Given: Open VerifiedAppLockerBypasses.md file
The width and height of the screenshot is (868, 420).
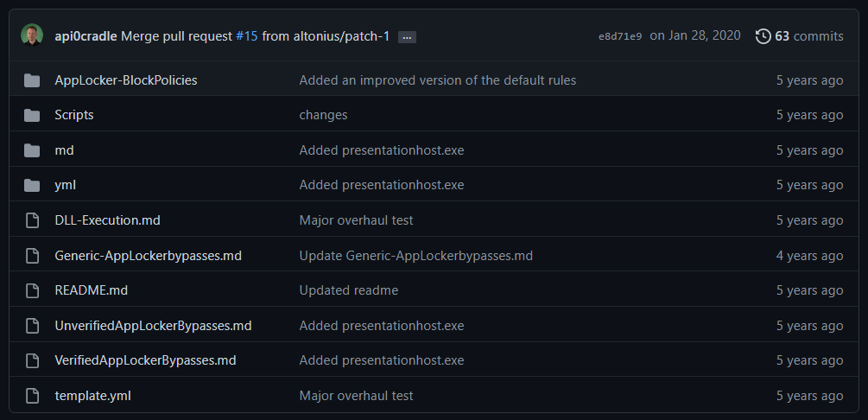Looking at the screenshot, I should pyautogui.click(x=145, y=360).
